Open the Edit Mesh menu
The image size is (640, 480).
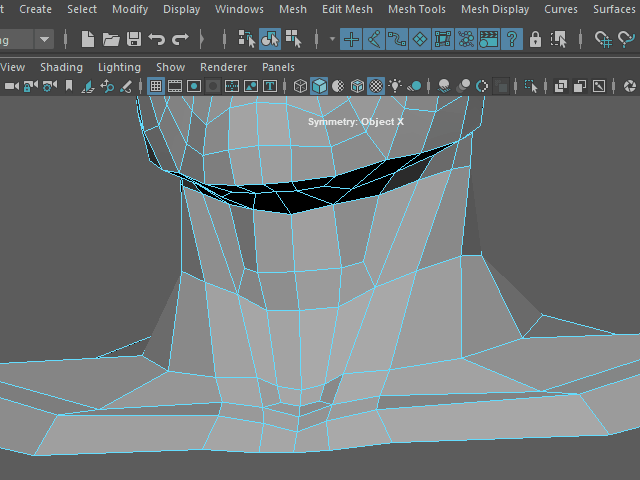pos(347,9)
